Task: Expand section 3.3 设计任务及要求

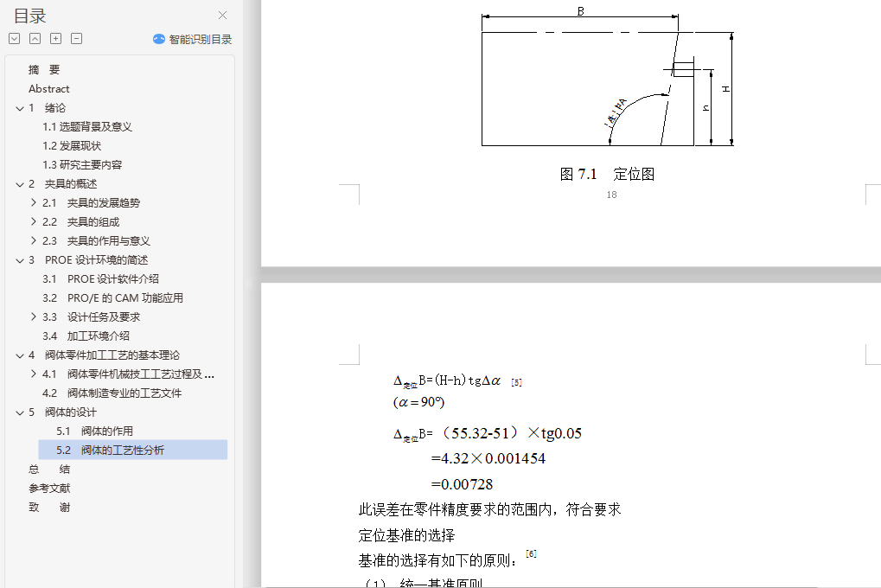Action: (34, 316)
